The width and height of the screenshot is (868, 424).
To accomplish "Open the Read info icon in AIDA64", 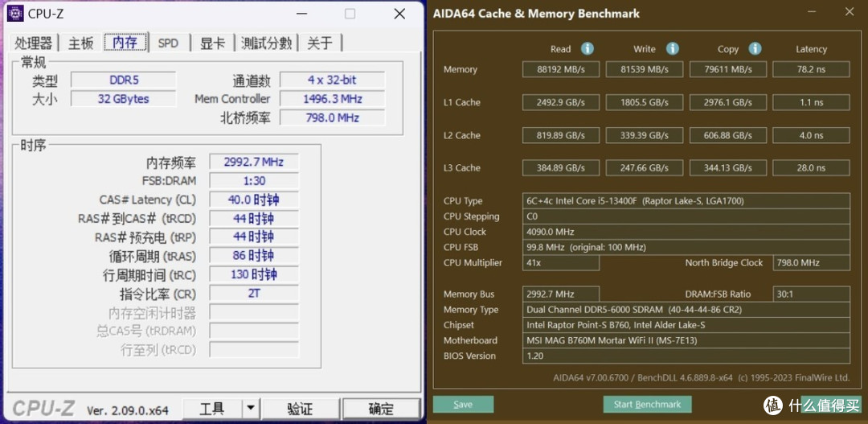I will (588, 49).
